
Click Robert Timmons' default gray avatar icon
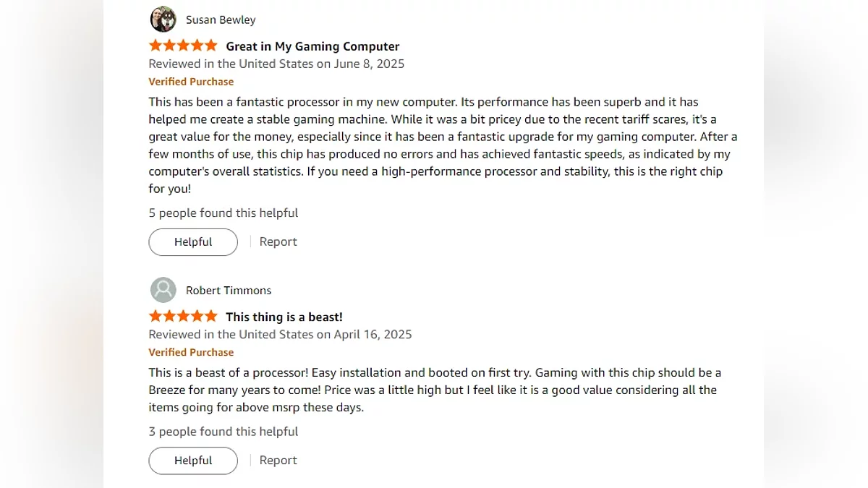click(163, 290)
